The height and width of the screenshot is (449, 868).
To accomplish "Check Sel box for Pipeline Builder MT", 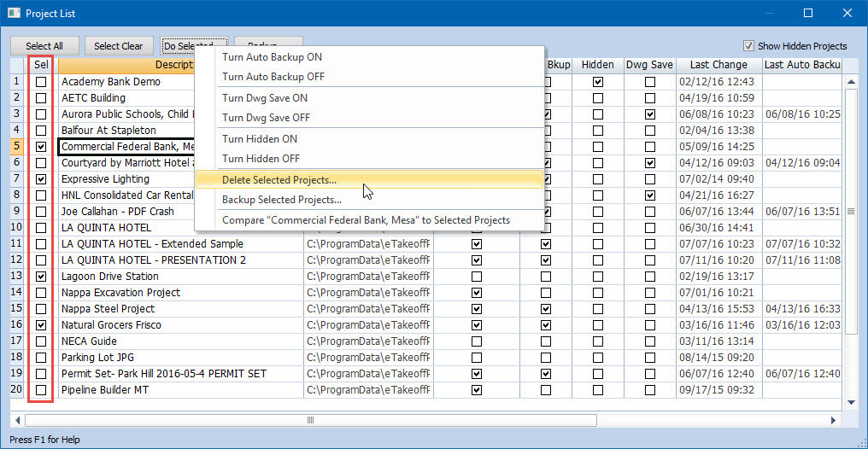I will (41, 390).
